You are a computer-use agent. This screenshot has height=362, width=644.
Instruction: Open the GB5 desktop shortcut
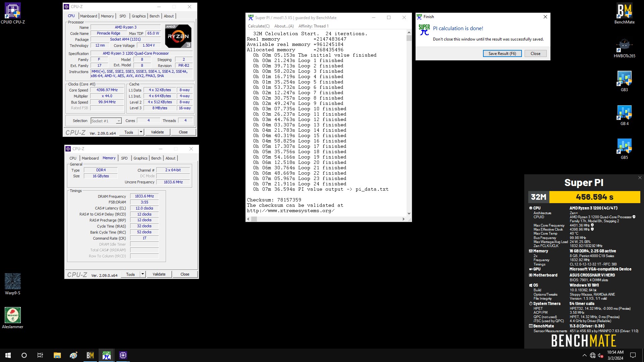(x=624, y=149)
